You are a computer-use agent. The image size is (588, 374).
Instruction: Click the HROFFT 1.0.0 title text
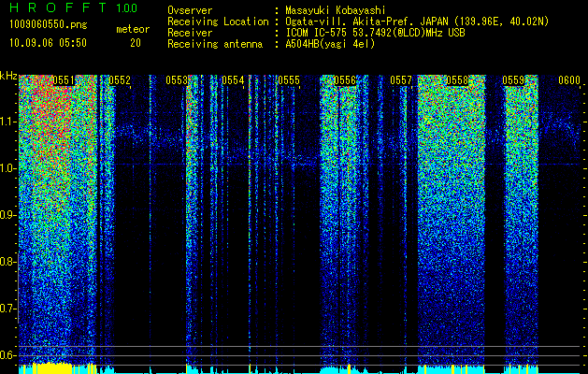click(x=73, y=7)
